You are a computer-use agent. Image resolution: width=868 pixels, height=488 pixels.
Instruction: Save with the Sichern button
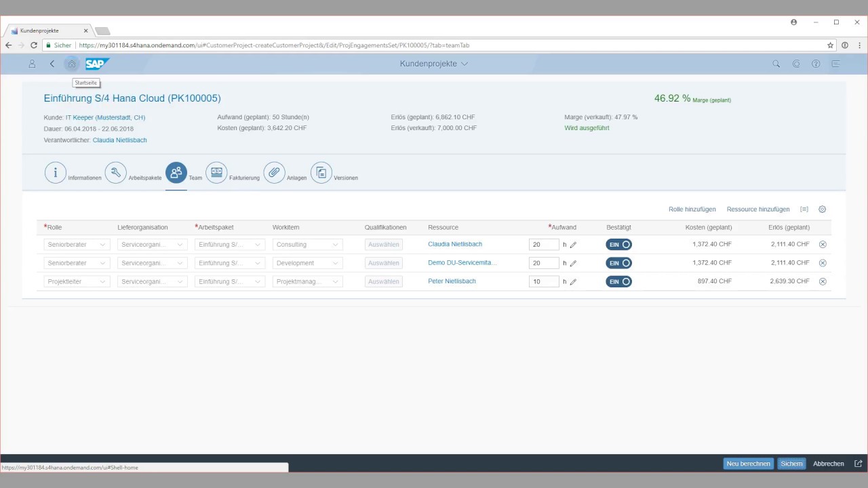pyautogui.click(x=791, y=464)
